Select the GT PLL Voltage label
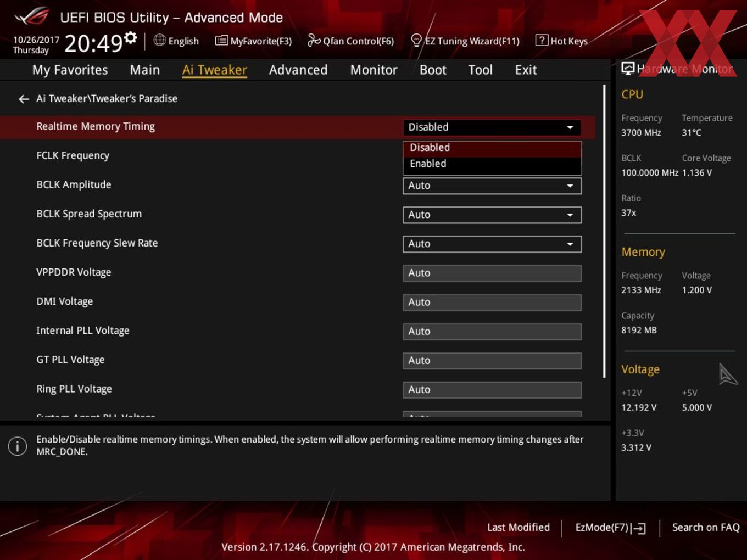The height and width of the screenshot is (560, 747). pyautogui.click(x=70, y=359)
